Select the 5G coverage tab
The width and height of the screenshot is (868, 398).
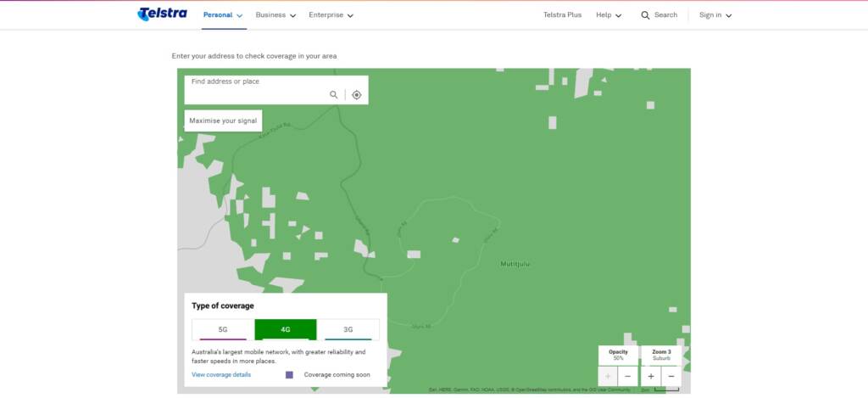tap(223, 329)
